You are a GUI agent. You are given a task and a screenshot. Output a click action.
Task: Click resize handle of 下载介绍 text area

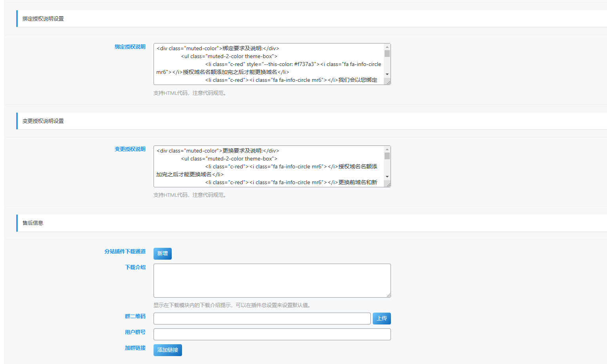click(388, 295)
